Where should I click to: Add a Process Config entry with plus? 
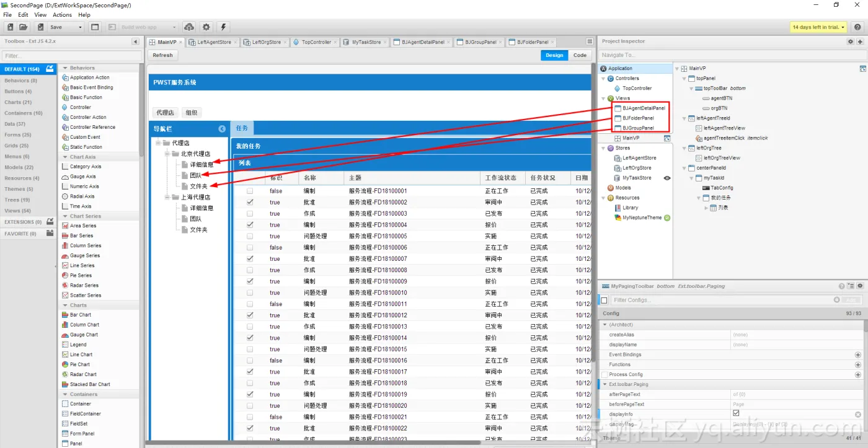coord(858,375)
